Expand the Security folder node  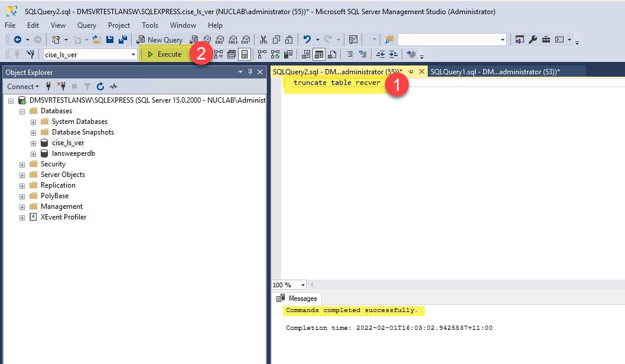click(22, 165)
